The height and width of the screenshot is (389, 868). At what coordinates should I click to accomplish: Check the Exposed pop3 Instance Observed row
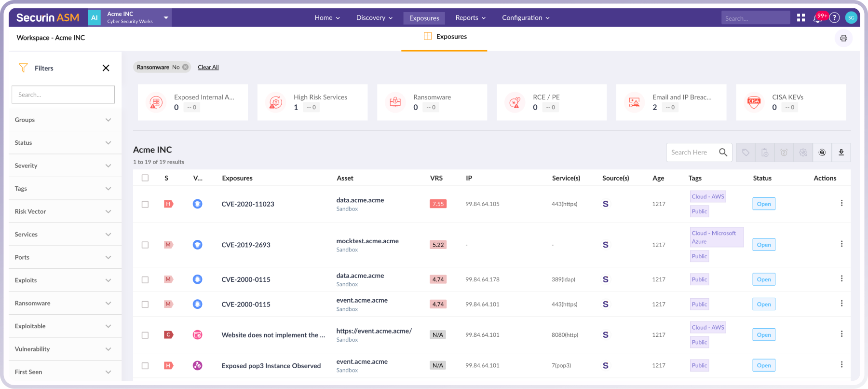click(145, 366)
